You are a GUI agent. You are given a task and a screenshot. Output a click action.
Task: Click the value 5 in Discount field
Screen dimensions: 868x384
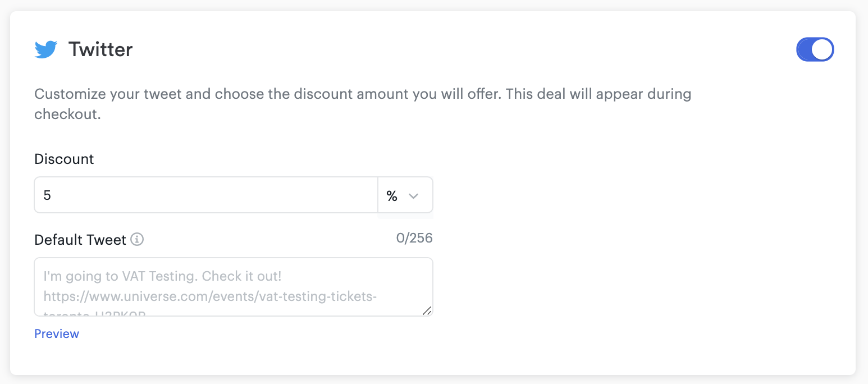click(47, 195)
